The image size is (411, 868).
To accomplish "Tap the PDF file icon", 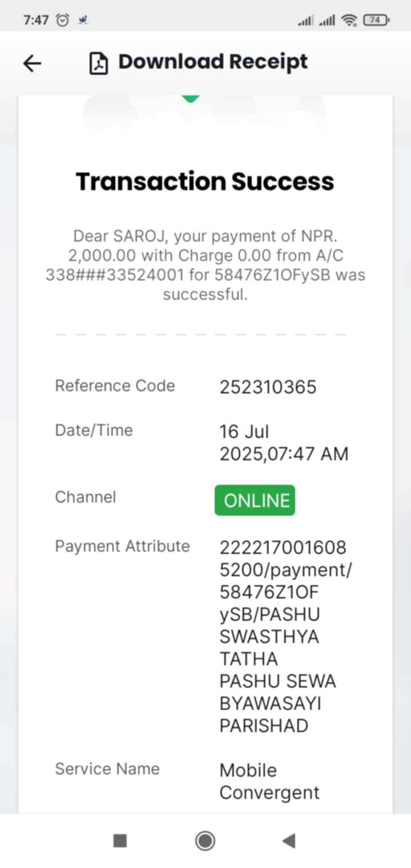I will click(x=99, y=63).
